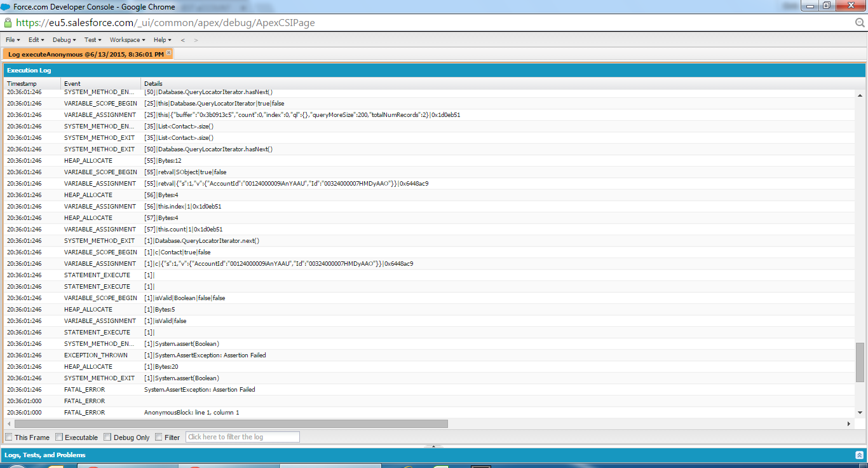Click '[1]|isValid|Boolean|false|false' detail
The height and width of the screenshot is (468, 868).
pyautogui.click(x=185, y=298)
